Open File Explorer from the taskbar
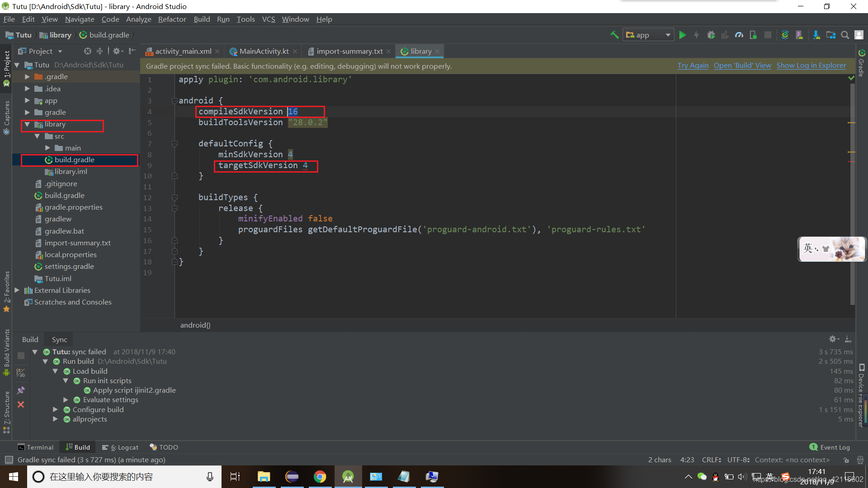Image resolution: width=868 pixels, height=488 pixels. 264,477
